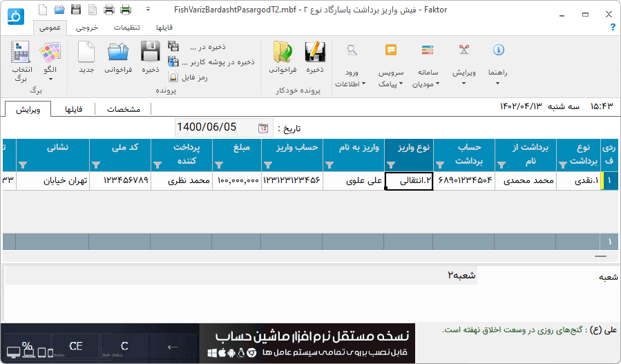The height and width of the screenshot is (364, 621).
Task: Click ذخیره در ... save-as option
Action: (198, 47)
